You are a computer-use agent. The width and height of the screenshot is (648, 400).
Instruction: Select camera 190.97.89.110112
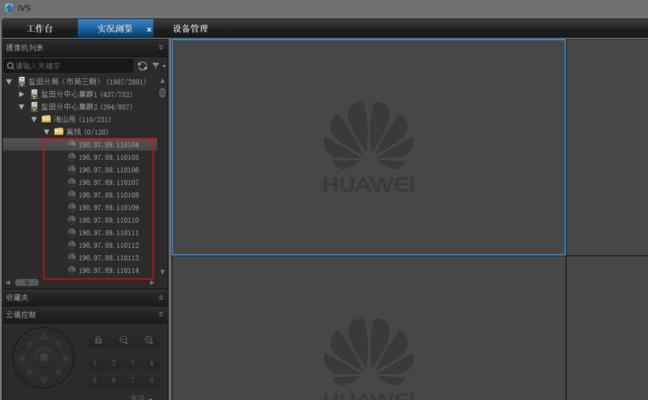[x=109, y=245]
